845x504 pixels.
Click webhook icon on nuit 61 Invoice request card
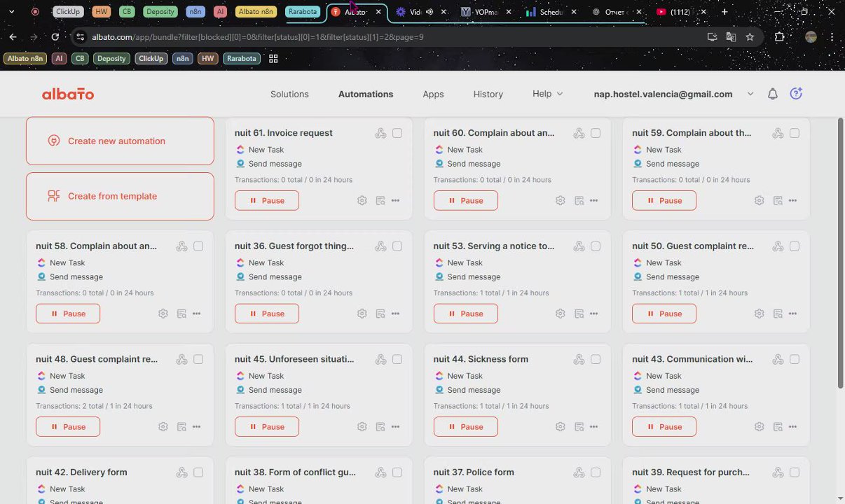coord(380,133)
